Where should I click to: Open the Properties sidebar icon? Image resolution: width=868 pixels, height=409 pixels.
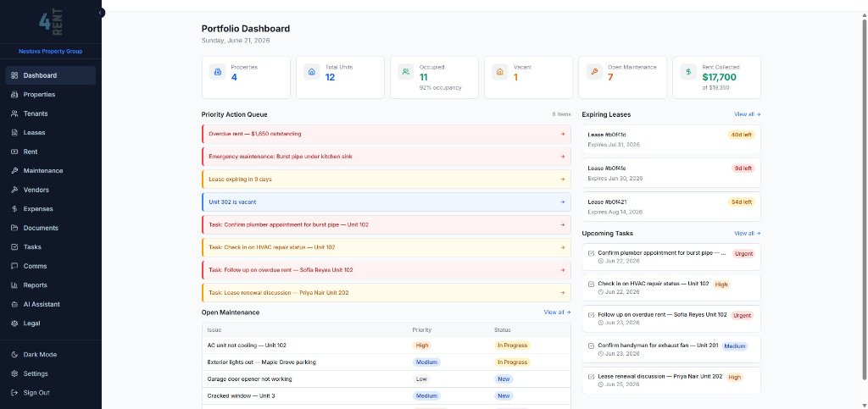[x=14, y=95]
